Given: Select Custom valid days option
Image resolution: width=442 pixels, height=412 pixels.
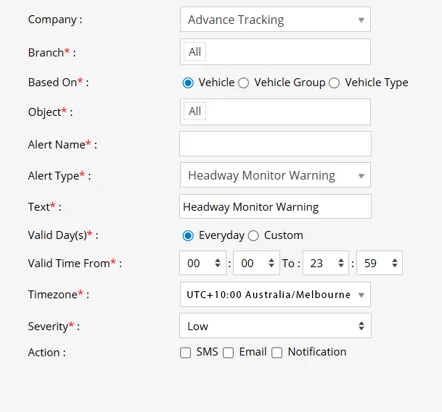Looking at the screenshot, I should [253, 236].
